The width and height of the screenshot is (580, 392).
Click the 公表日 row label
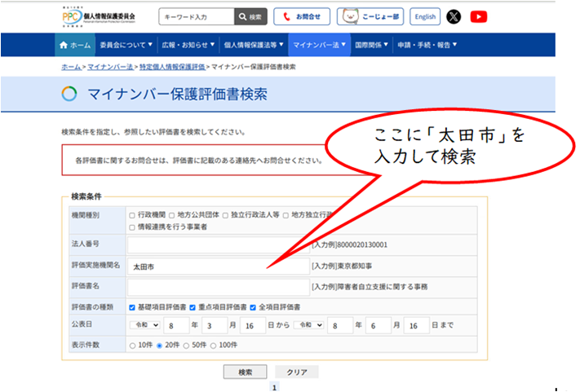[82, 324]
